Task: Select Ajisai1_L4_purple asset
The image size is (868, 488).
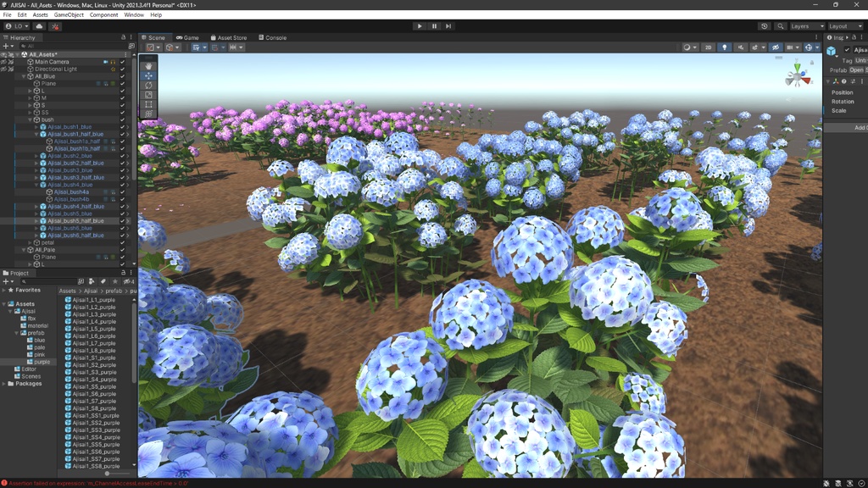Action: [93, 321]
